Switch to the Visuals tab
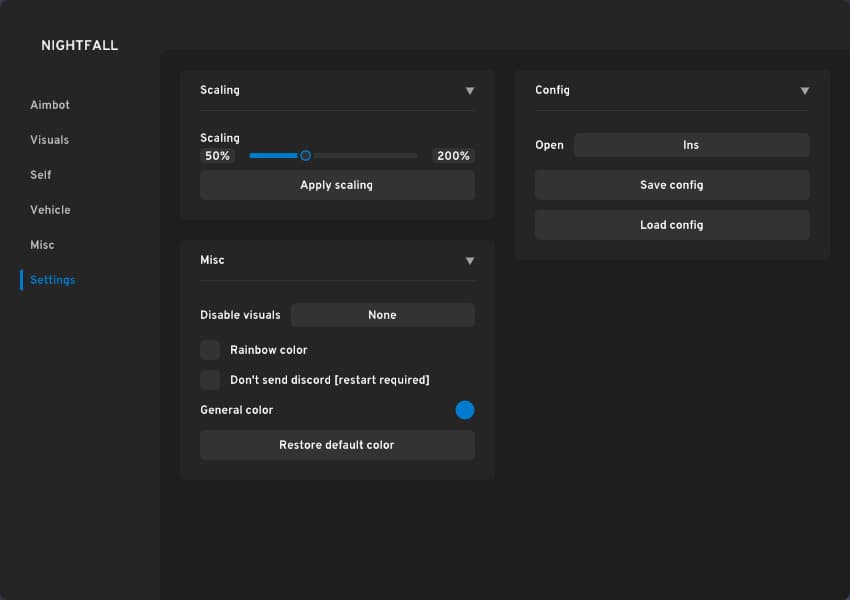Screen dimensions: 850x600 50,140
